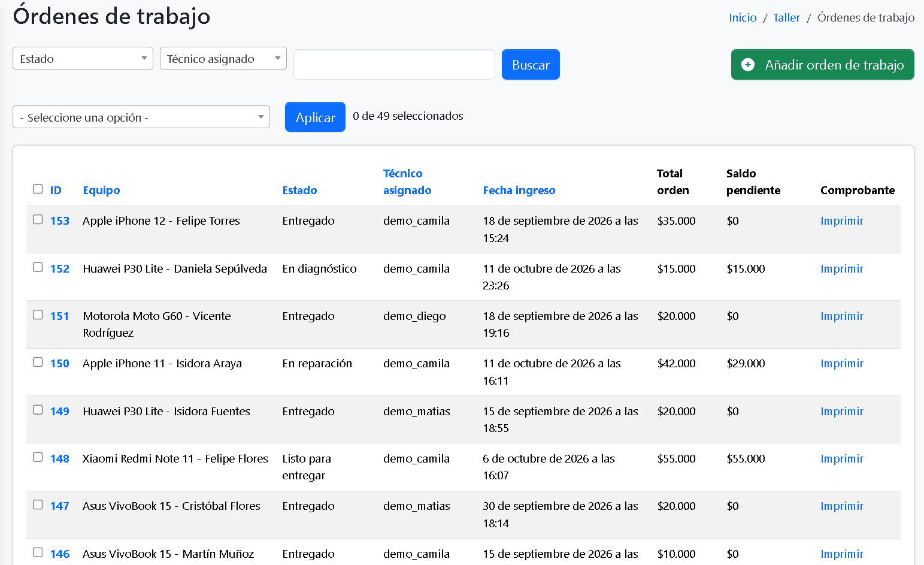Click the plus icon on Añadir orden button
924x565 pixels.
coord(748,65)
